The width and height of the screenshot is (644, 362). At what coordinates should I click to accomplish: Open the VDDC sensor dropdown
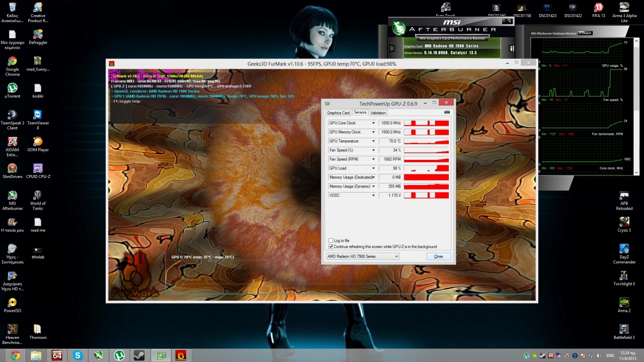[373, 196]
